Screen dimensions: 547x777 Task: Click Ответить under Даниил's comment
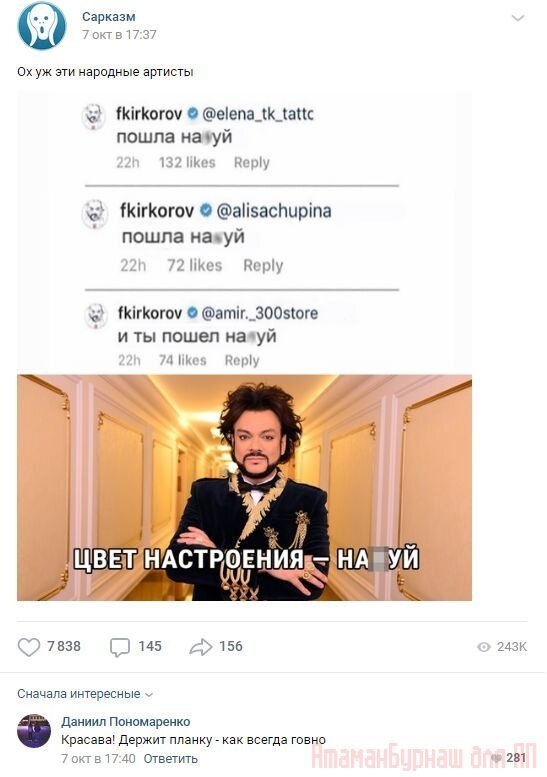(x=170, y=758)
